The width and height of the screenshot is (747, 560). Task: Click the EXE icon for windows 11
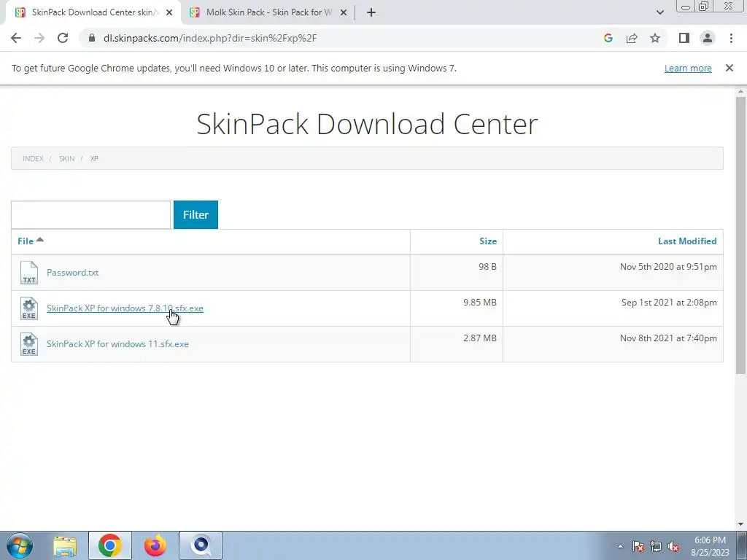(x=29, y=344)
